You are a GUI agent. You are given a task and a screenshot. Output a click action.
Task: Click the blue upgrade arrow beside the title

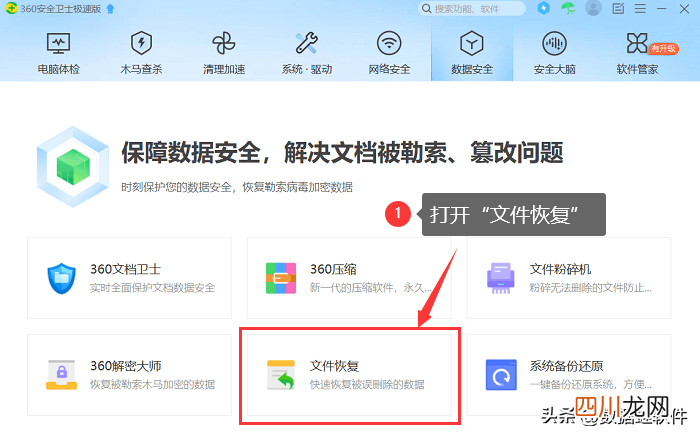click(110, 9)
